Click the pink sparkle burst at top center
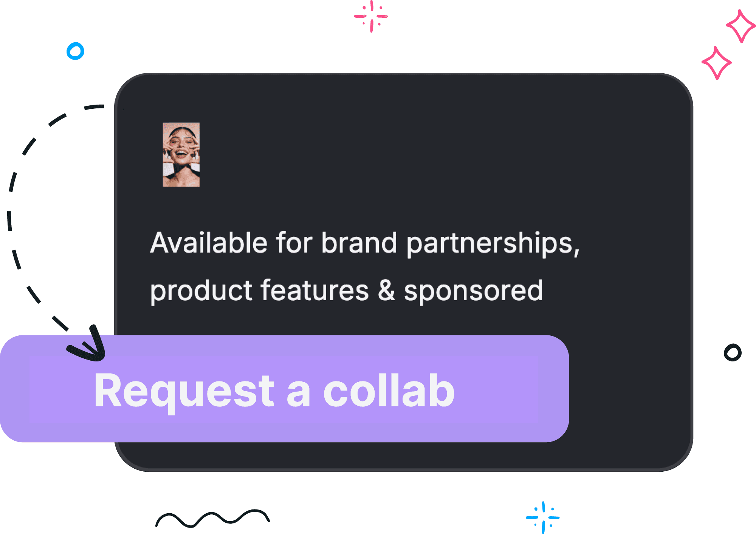 tap(371, 16)
